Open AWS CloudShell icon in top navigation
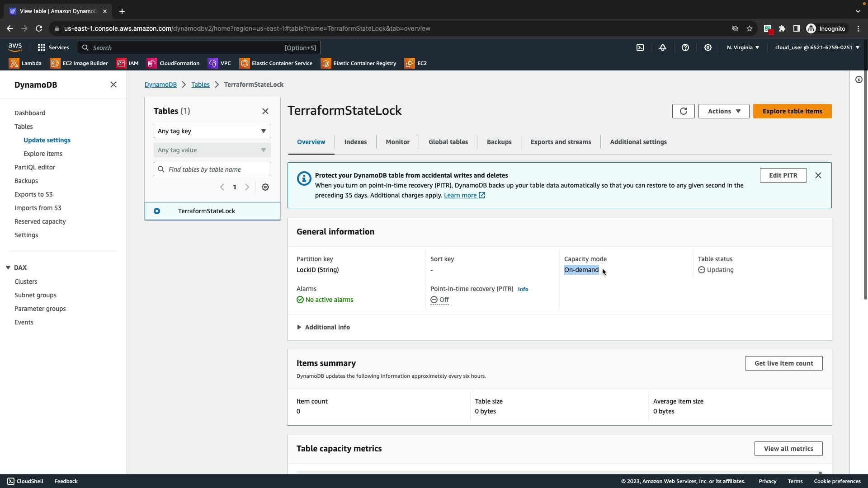Image resolution: width=868 pixels, height=488 pixels. tap(640, 47)
